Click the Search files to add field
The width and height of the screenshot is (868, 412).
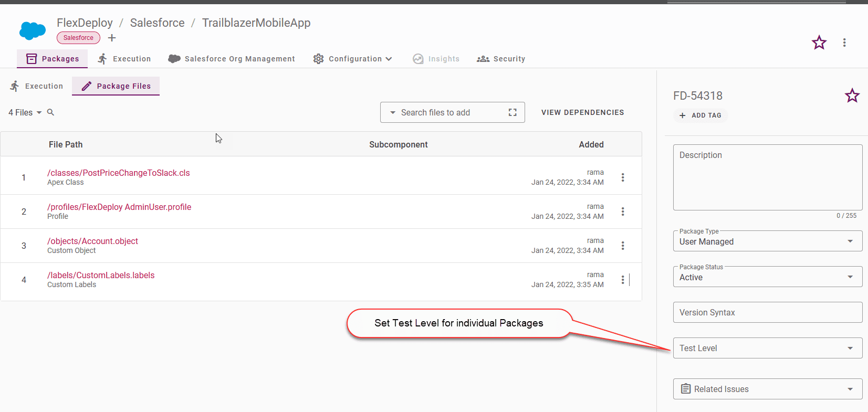[x=453, y=112]
